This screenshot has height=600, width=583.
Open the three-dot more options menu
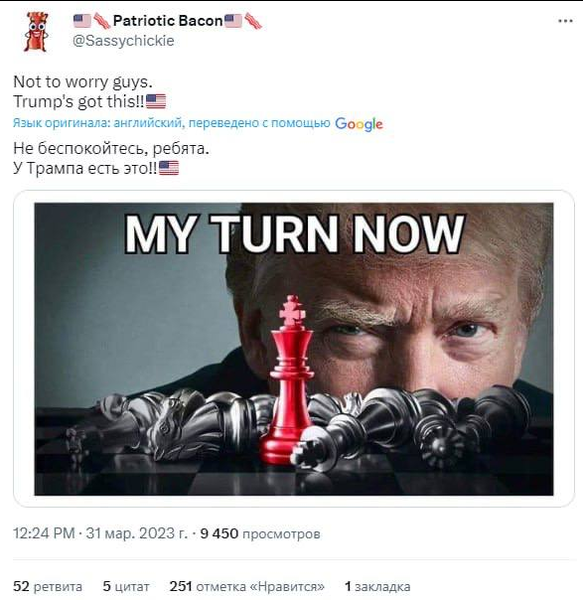[565, 21]
